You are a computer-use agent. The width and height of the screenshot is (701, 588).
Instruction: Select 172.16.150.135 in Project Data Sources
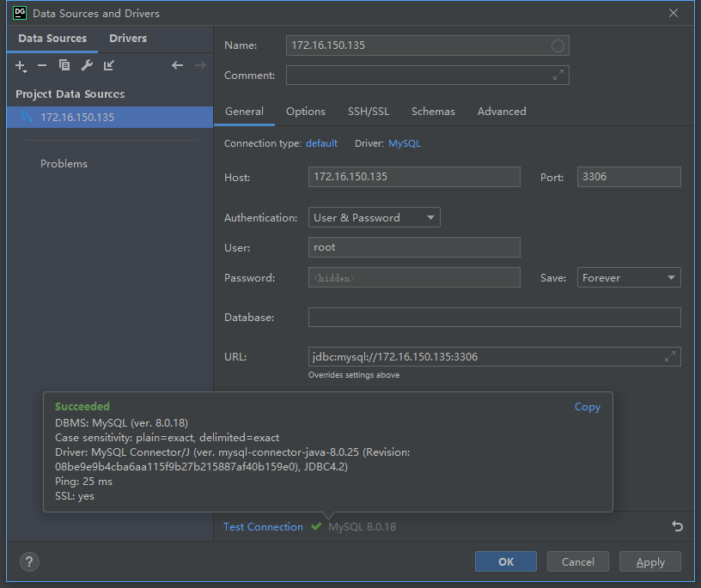(110, 117)
